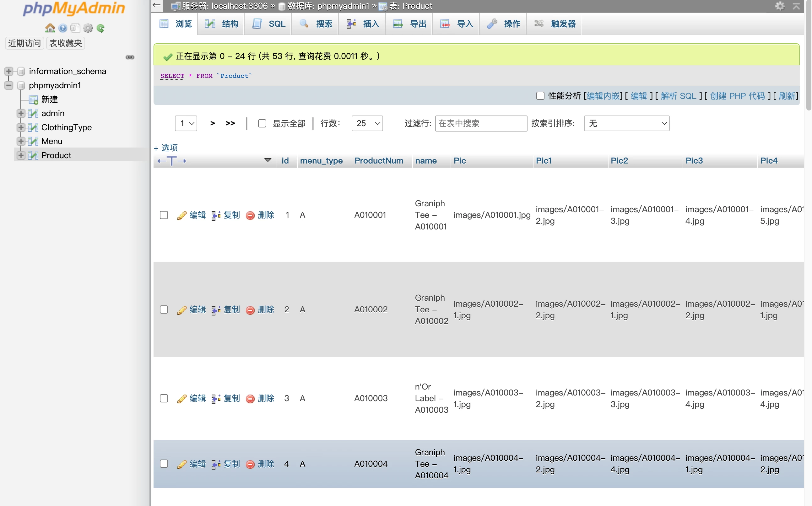Click the red delete icon for row 3
812x506 pixels.
tap(250, 399)
